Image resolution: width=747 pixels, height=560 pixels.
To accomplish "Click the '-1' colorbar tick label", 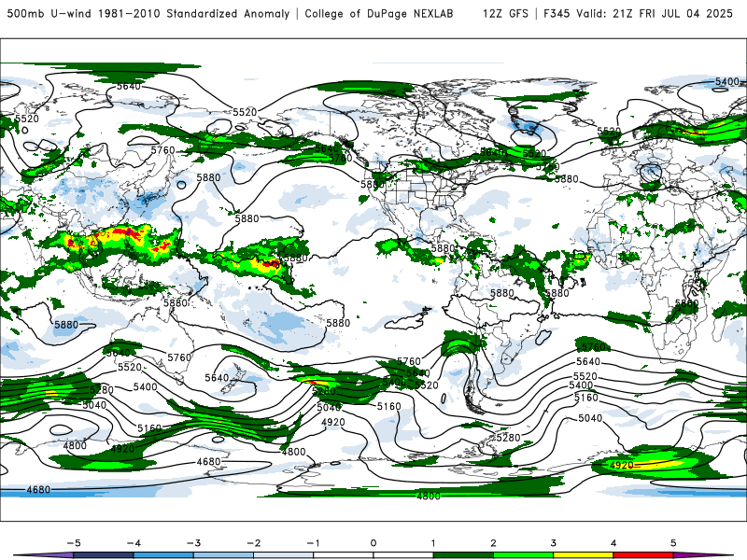I will coord(314,543).
